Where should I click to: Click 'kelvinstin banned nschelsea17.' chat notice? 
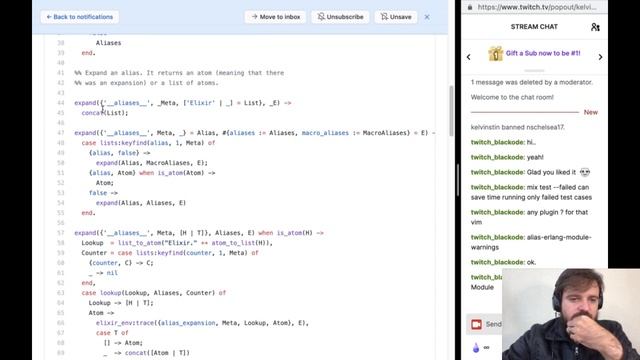pyautogui.click(x=518, y=127)
